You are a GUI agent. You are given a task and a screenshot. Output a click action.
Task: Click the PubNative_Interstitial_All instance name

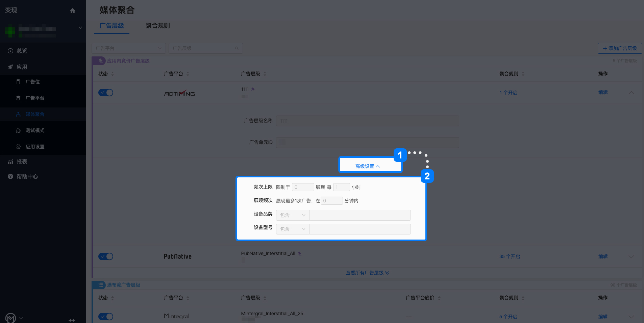(268, 253)
